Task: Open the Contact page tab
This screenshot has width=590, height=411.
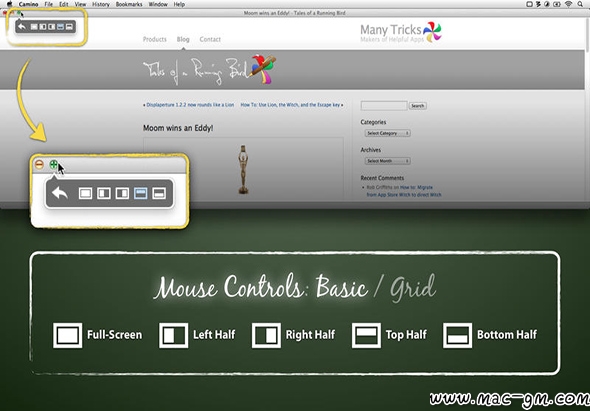Action: 210,39
